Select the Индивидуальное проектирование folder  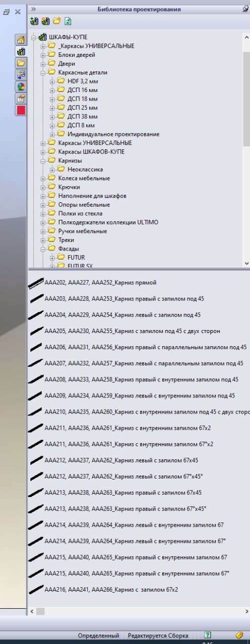113,134
